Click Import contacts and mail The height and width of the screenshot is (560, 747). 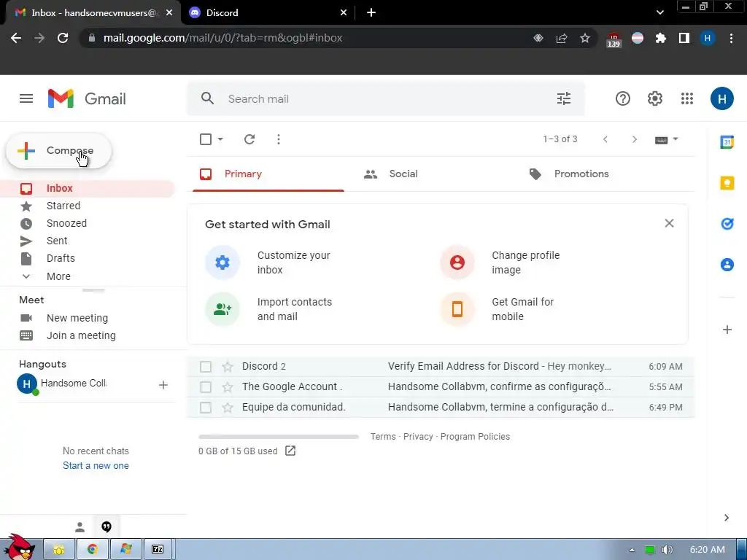coord(294,309)
